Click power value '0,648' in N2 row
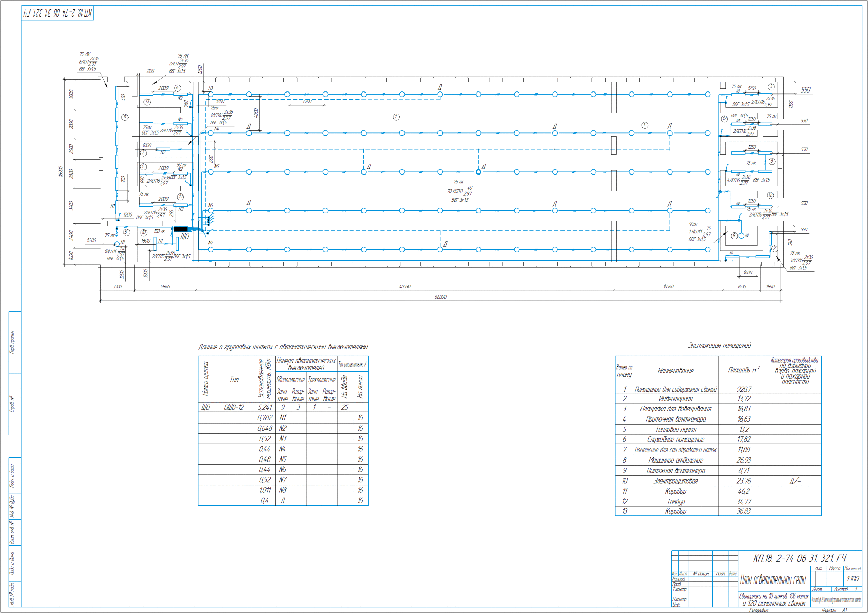Screen dimensions: 868x613 tap(264, 428)
